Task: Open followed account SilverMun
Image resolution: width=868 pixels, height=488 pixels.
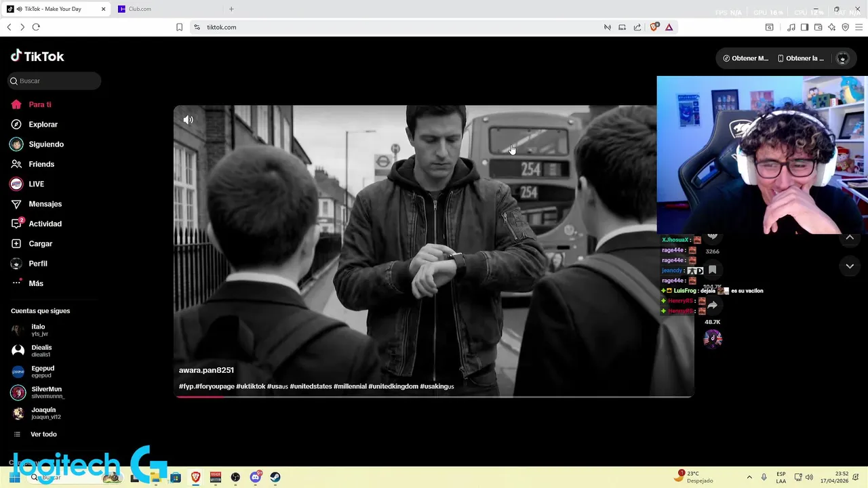Action: pyautogui.click(x=37, y=392)
